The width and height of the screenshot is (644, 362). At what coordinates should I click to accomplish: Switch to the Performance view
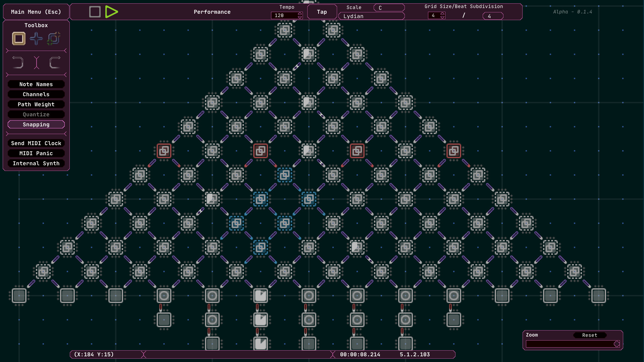212,12
